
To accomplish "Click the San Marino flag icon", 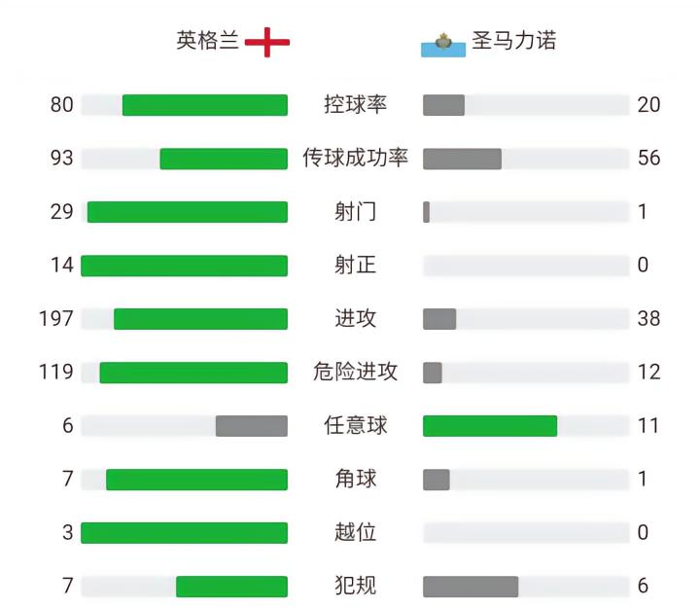I will point(443,44).
